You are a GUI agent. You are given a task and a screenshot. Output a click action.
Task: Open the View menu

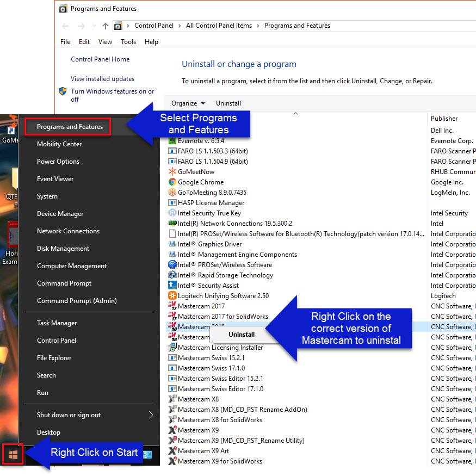point(105,42)
